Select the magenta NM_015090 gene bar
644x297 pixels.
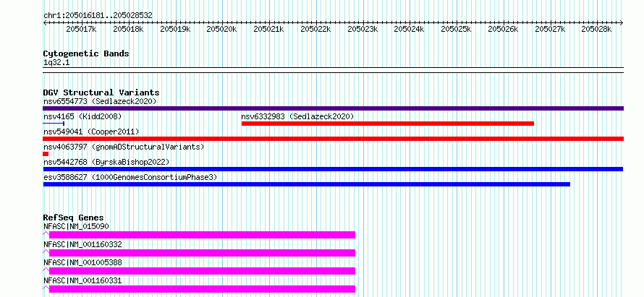202,235
